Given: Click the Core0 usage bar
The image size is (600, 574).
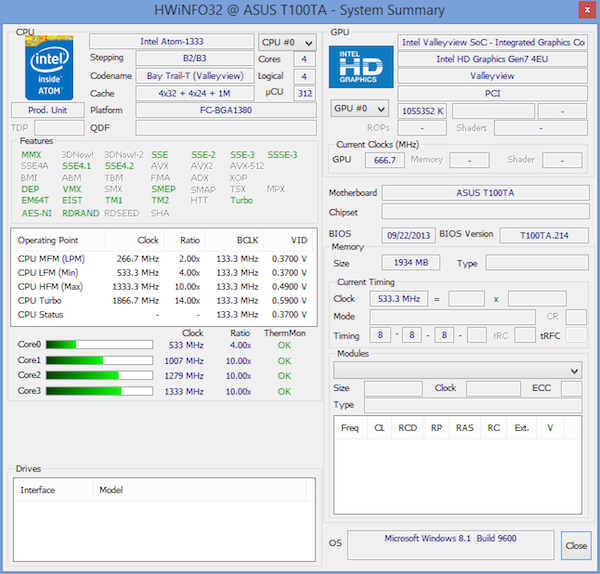Looking at the screenshot, I should 99,345.
